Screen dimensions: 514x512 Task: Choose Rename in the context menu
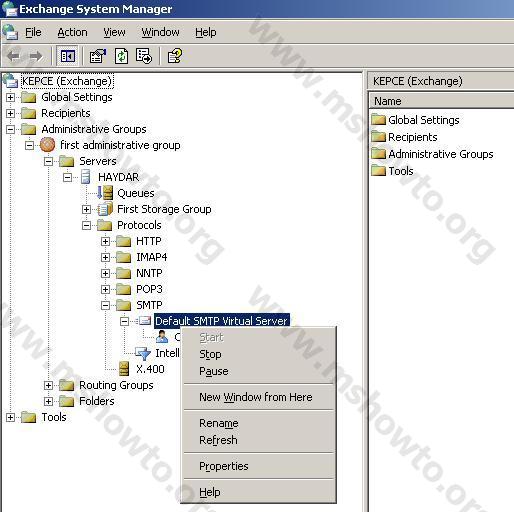[259, 423]
